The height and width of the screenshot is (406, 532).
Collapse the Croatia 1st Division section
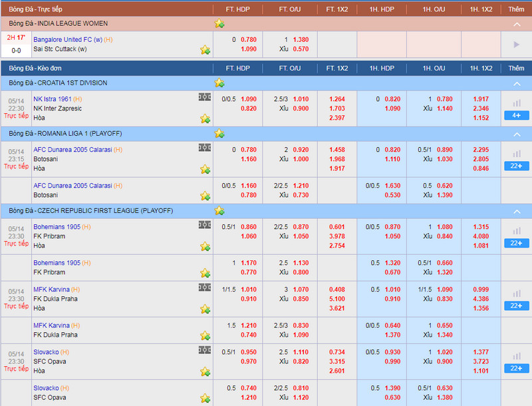(x=516, y=84)
